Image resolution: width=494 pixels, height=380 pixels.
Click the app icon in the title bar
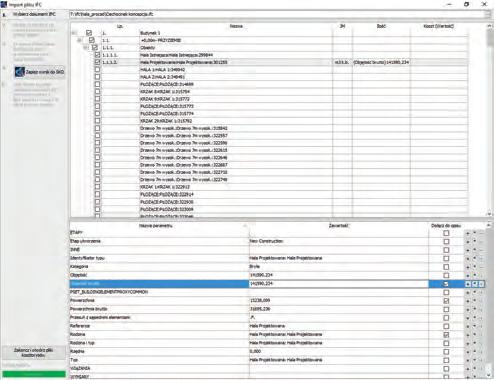(x=4, y=4)
